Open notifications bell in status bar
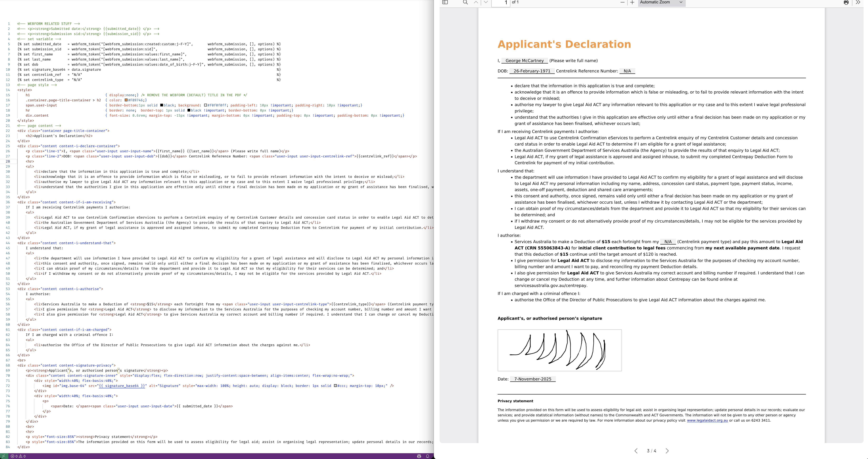The height and width of the screenshot is (459, 868). 428,456
